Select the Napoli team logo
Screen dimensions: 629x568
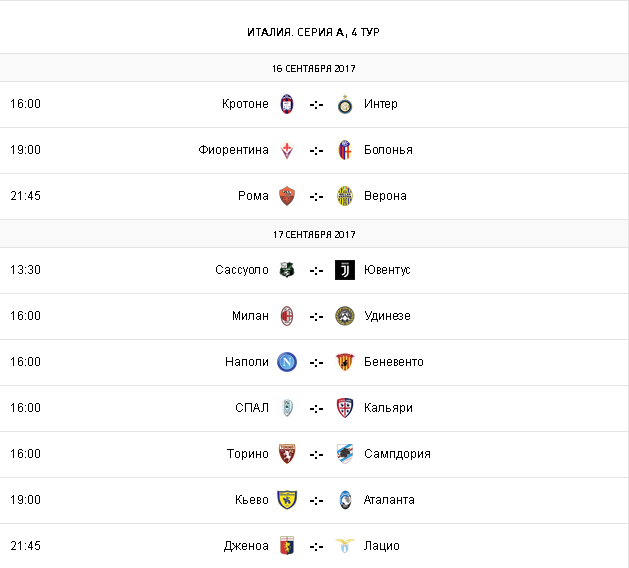[x=287, y=362]
